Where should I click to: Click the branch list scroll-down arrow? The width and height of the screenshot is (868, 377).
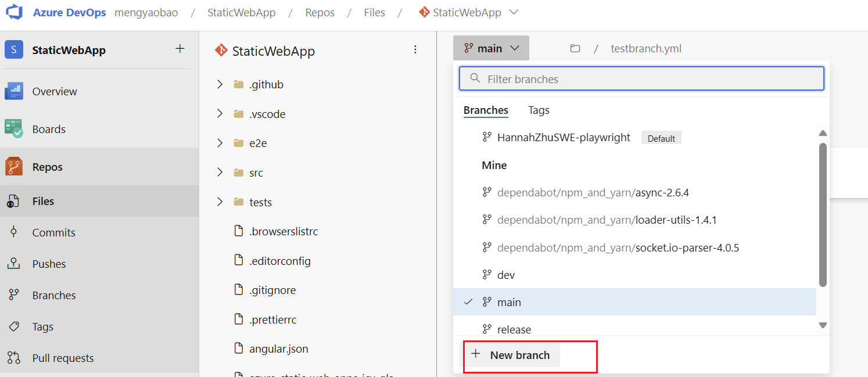pyautogui.click(x=823, y=325)
